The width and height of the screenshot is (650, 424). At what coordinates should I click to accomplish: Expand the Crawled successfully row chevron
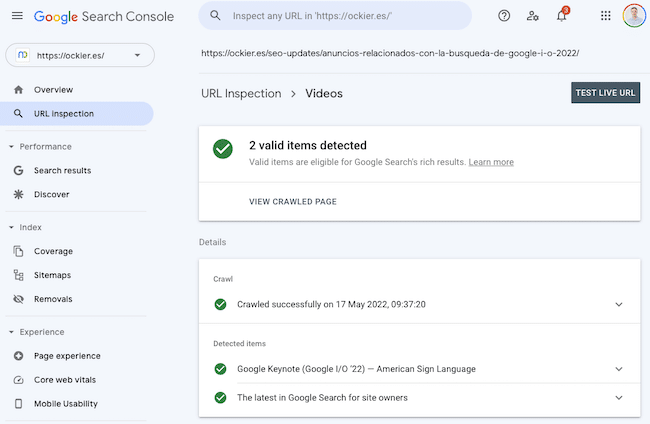619,304
